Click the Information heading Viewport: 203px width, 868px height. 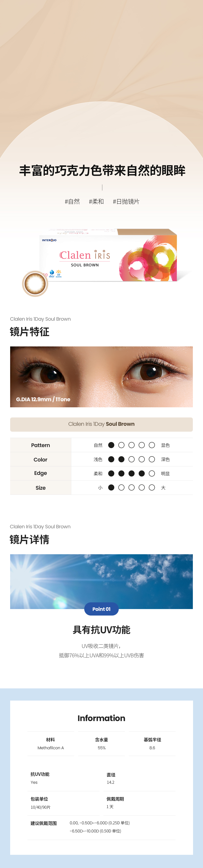(x=101, y=718)
